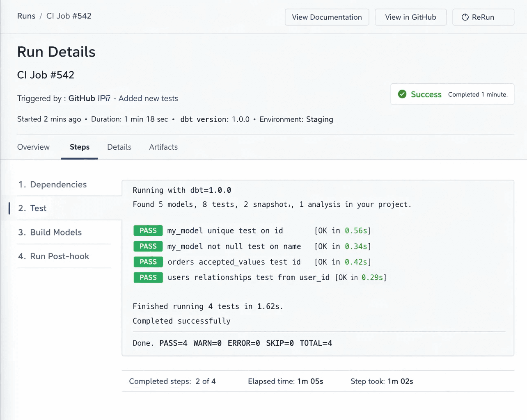
Task: Click 'Finished running 4 tests in 1.62s.'
Action: point(208,306)
